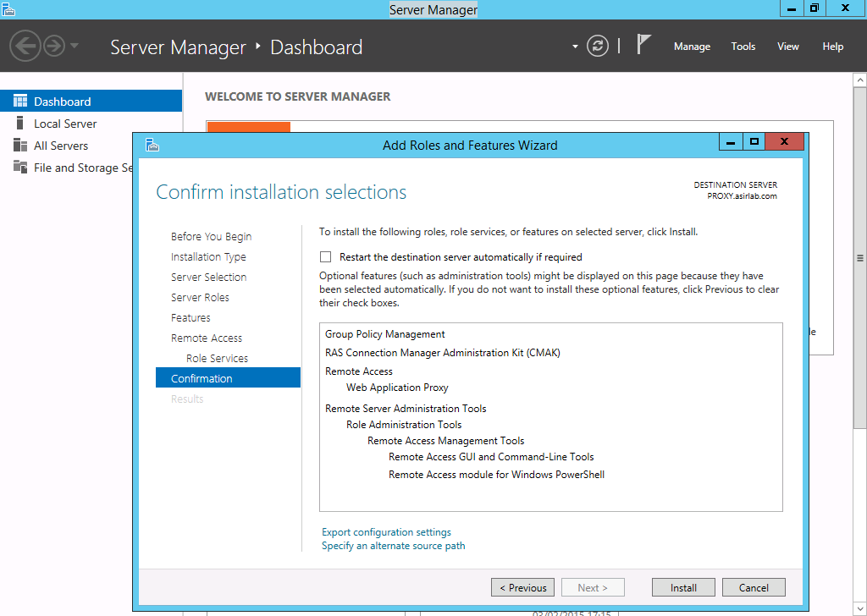This screenshot has width=867, height=616.
Task: Select Dashboard in the left sidebar
Action: (x=91, y=101)
